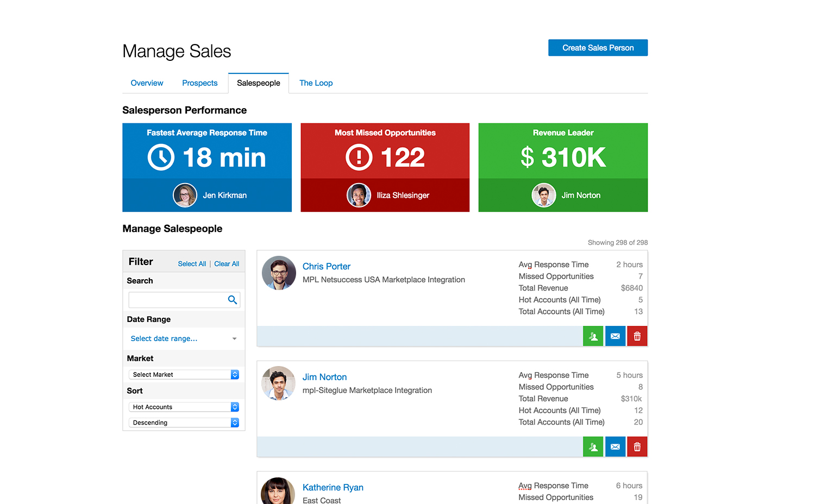This screenshot has width=815, height=504.
Task: Expand the Hot Accounts sort dropdown
Action: click(184, 407)
